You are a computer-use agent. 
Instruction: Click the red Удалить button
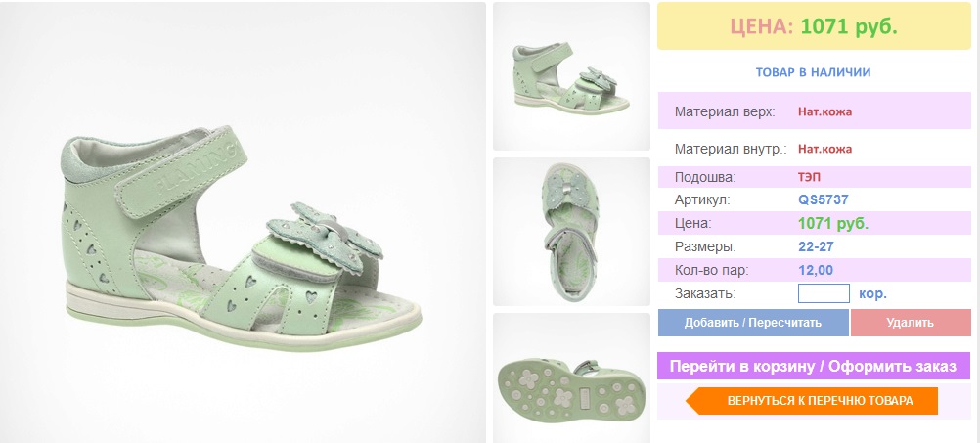(x=911, y=323)
